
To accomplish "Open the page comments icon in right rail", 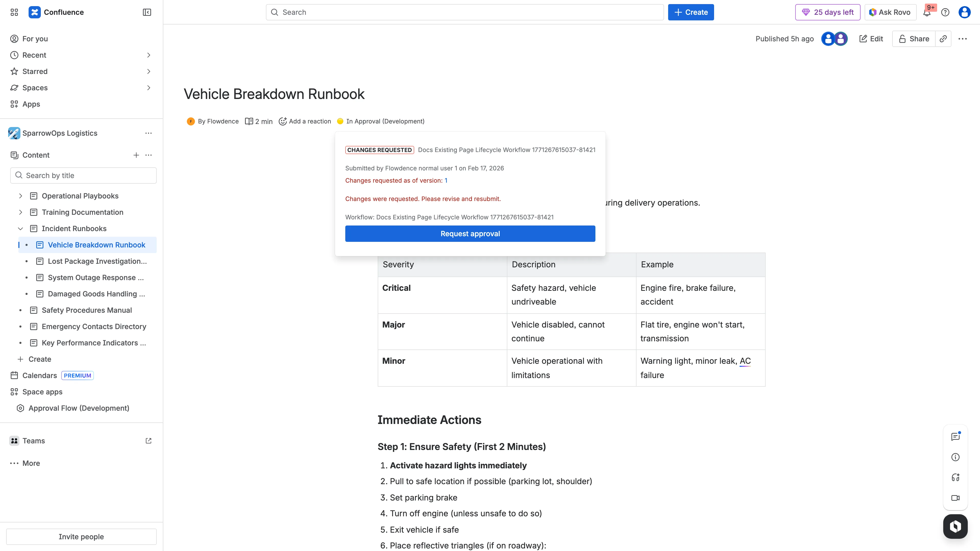I will pos(955,436).
